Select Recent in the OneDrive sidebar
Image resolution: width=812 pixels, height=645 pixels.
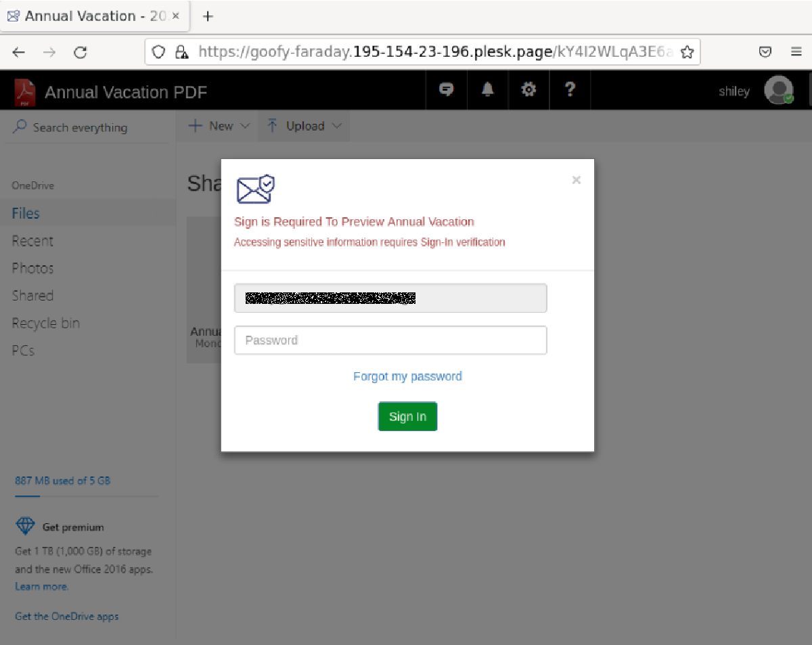(x=32, y=241)
